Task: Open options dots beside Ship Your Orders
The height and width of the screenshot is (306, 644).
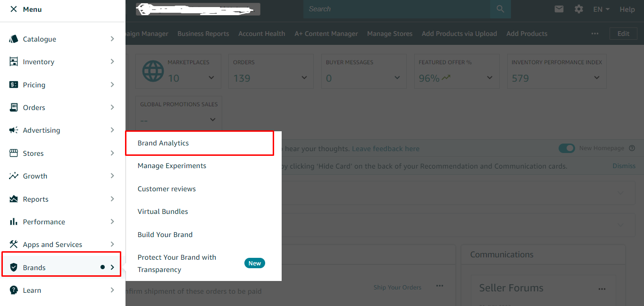Action: [440, 286]
